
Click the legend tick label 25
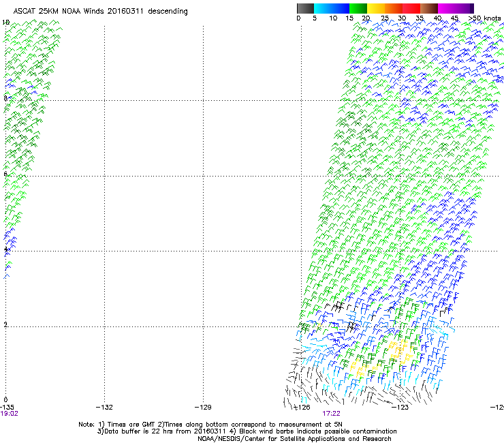[x=385, y=18]
